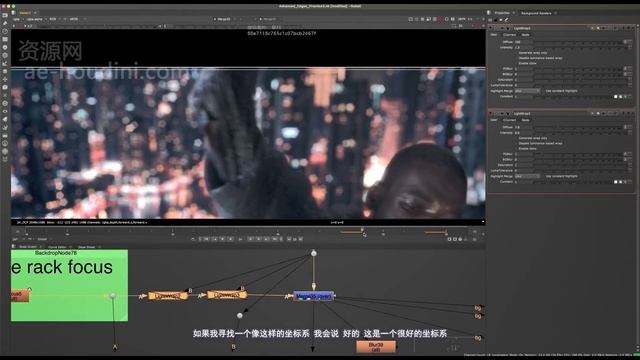The width and height of the screenshot is (640, 360).
Task: Open the RGB display channel dropdown
Action: pyautogui.click(x=54, y=19)
